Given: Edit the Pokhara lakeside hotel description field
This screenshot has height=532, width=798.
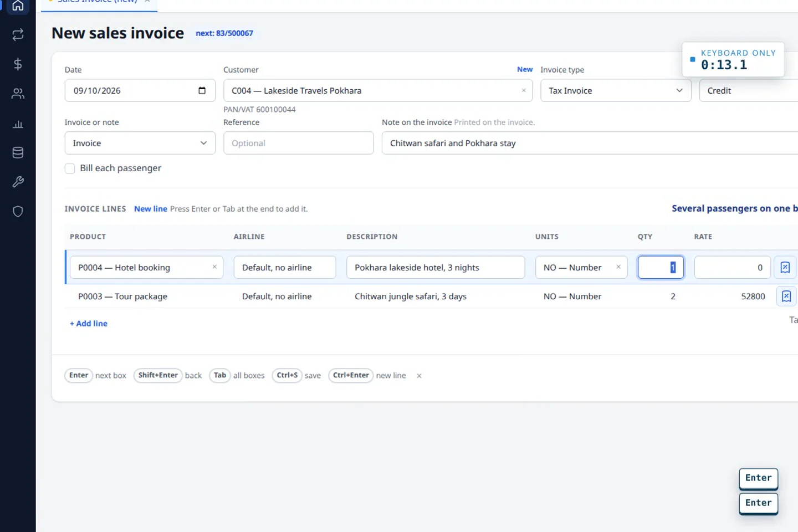Looking at the screenshot, I should coord(436,267).
